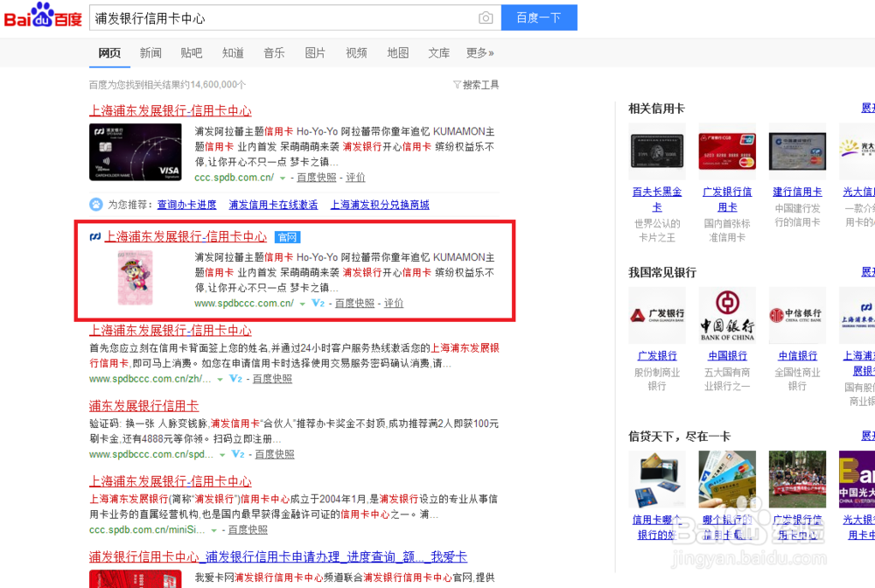The image size is (875, 588).
Task: Open the 音乐 tab
Action: point(274,53)
